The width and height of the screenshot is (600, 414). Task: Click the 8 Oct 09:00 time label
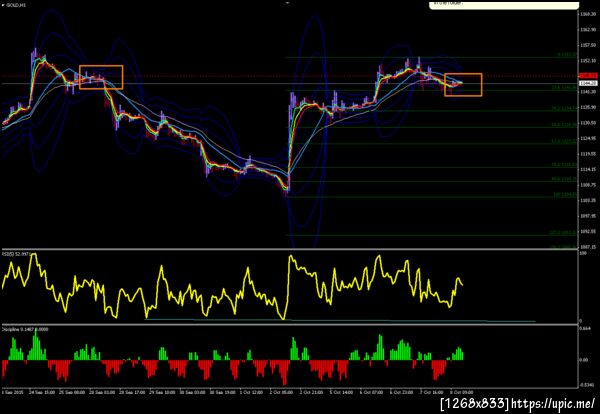(461, 393)
